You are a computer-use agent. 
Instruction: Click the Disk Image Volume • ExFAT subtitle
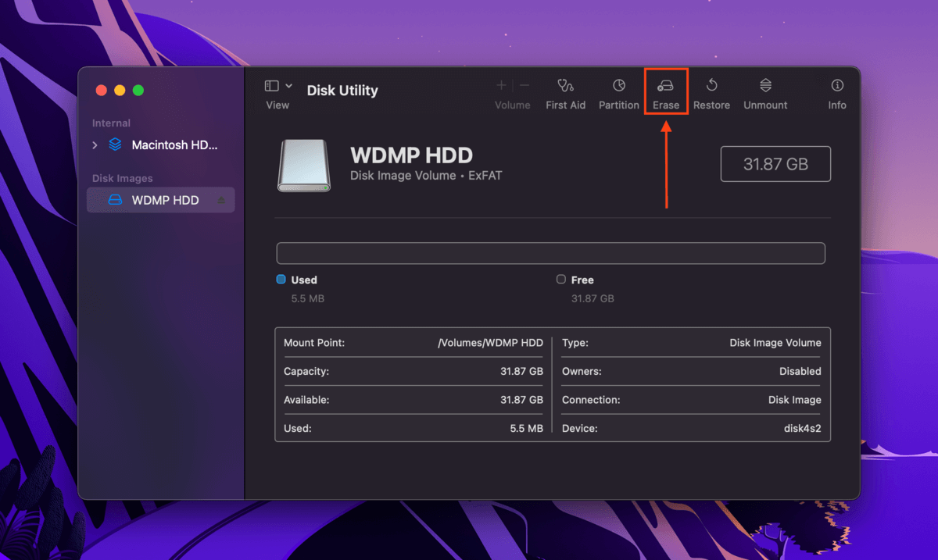(x=426, y=176)
